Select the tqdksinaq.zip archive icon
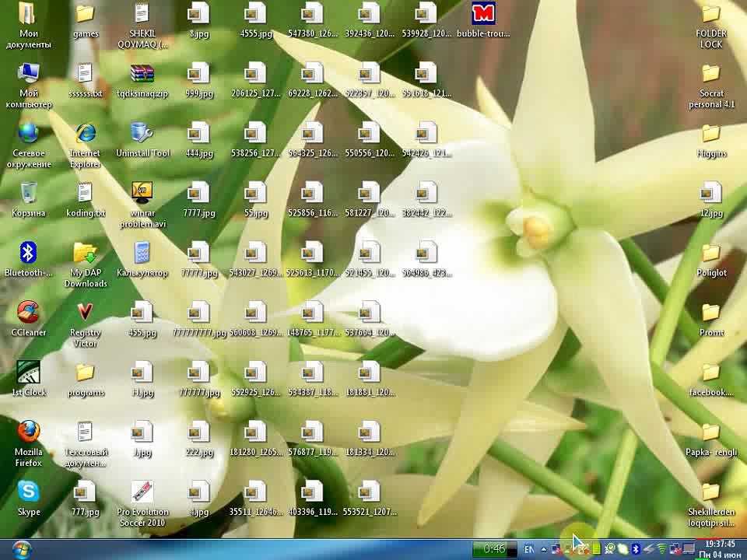 [x=142, y=73]
